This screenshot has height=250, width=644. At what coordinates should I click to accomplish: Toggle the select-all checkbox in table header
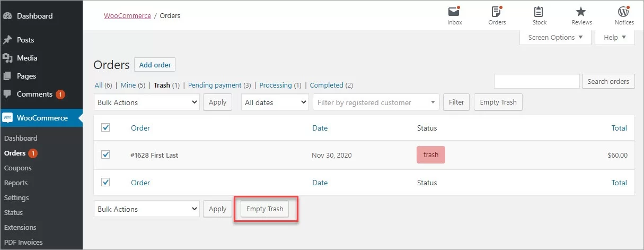pyautogui.click(x=105, y=127)
